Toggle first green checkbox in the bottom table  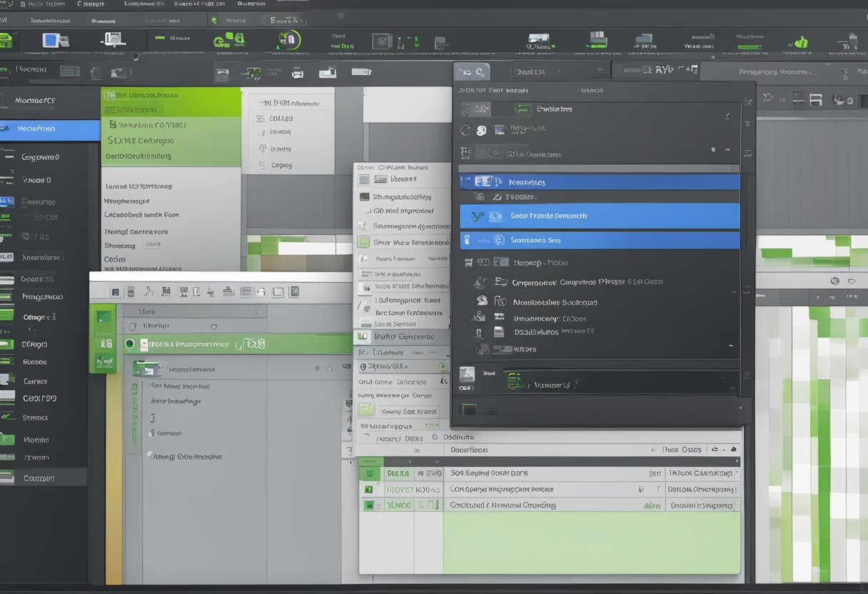click(x=369, y=473)
